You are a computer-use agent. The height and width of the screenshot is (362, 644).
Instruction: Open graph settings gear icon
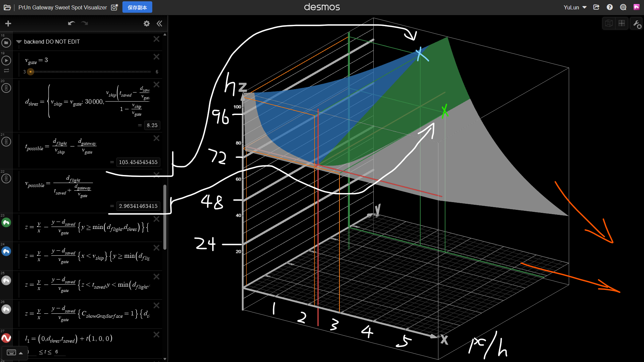(x=147, y=23)
